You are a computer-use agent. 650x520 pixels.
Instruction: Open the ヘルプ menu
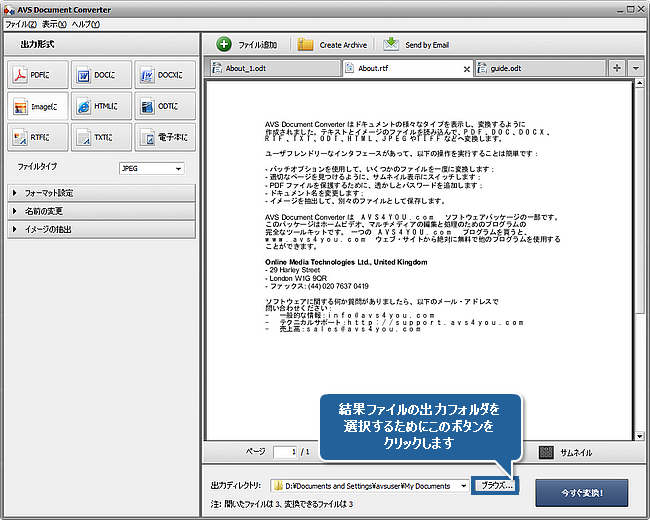pos(85,24)
